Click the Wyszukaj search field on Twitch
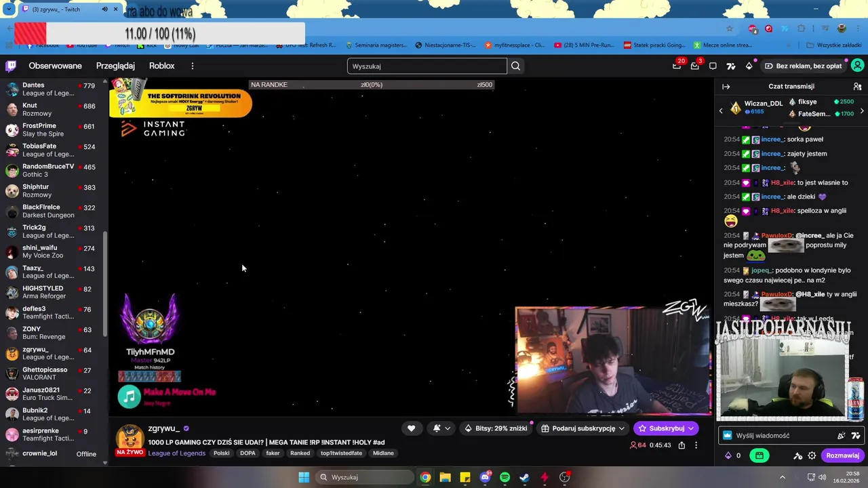The width and height of the screenshot is (868, 488). click(x=427, y=66)
